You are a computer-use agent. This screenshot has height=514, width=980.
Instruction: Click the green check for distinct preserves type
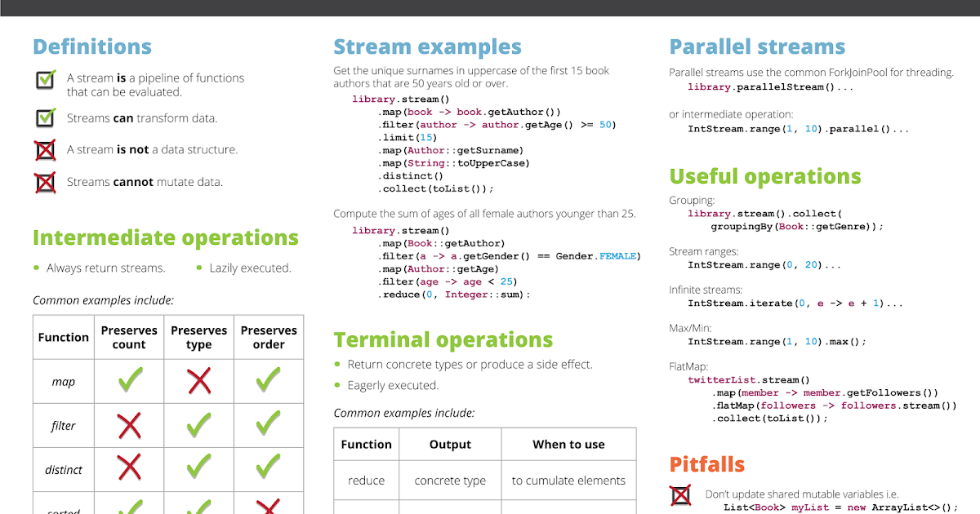198,467
